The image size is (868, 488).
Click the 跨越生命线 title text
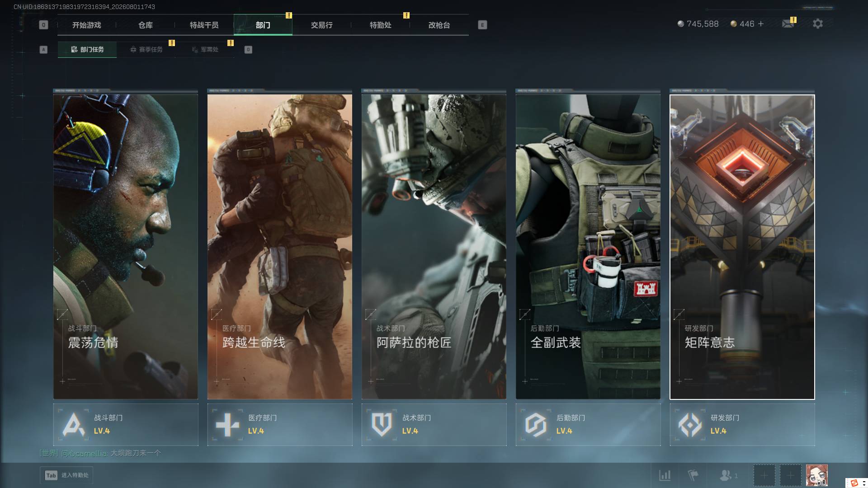tap(254, 343)
